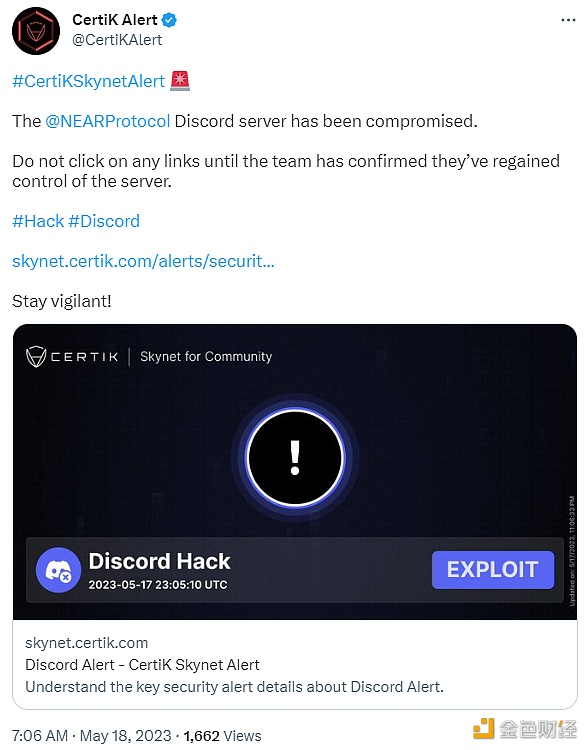Click the CertiK shield logo in card
Image resolution: width=588 pixels, height=750 pixels.
pos(36,357)
